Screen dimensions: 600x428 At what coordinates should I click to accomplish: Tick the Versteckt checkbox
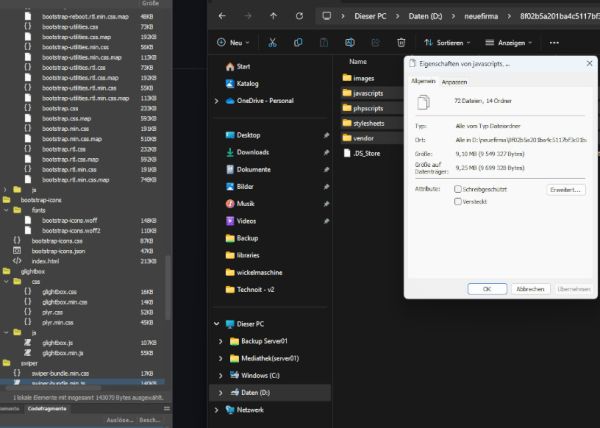(x=458, y=201)
